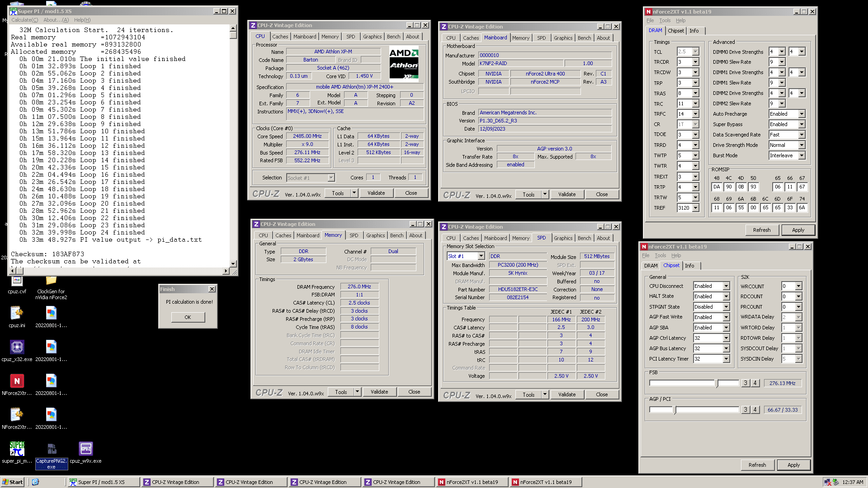868x488 pixels.
Task: Select the 20220801-1 image file beside cpuz.ini
Action: point(51,313)
